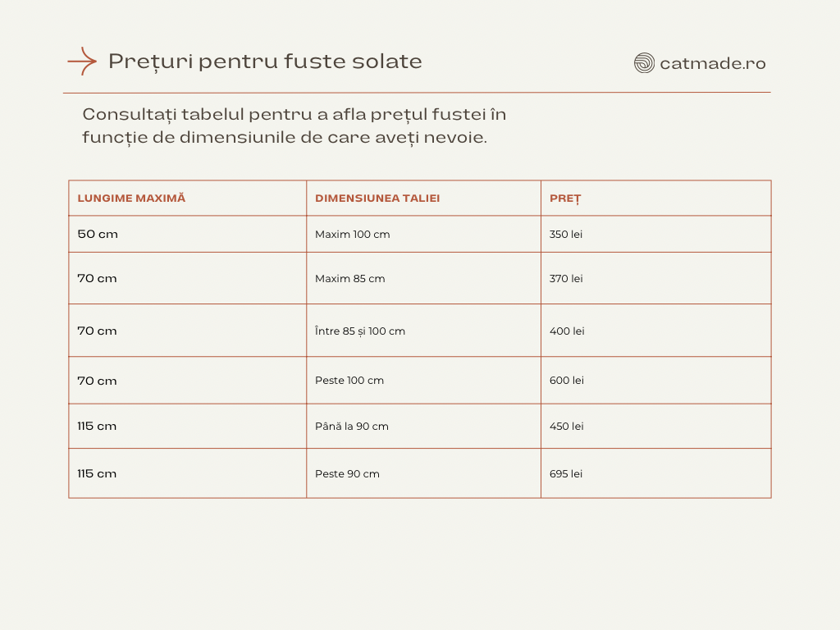Select the "400 lei" price cell
The height and width of the screenshot is (630, 840).
[x=567, y=331]
